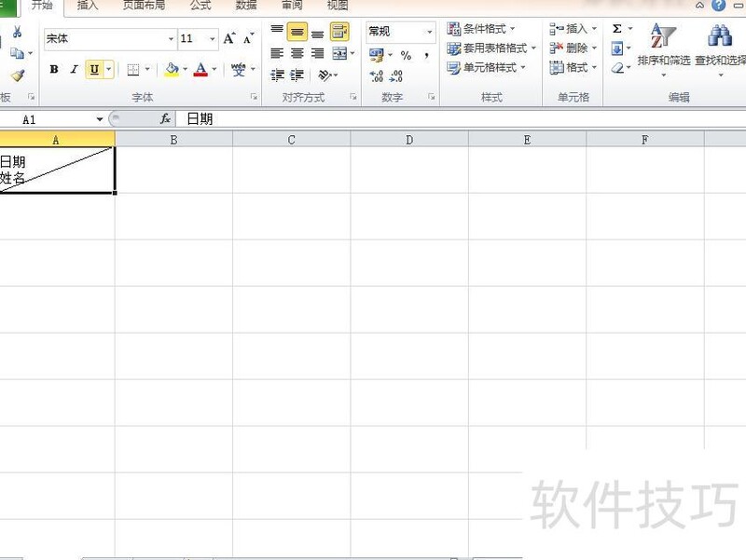The height and width of the screenshot is (560, 746).
Task: Increase decimal places
Action: pos(377,75)
